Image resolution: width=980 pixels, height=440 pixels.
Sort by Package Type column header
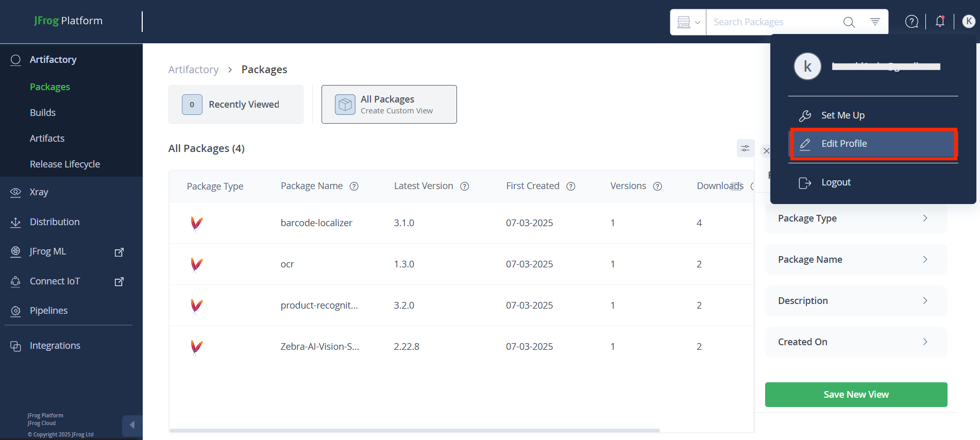pos(215,187)
